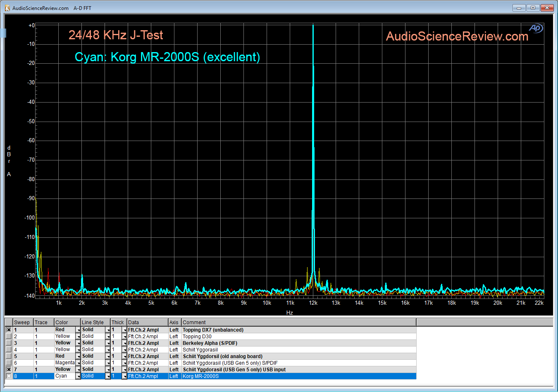Open line style dropdown for sweep 4 Yggorasil
Screen dimensions: 558x392
(108, 350)
